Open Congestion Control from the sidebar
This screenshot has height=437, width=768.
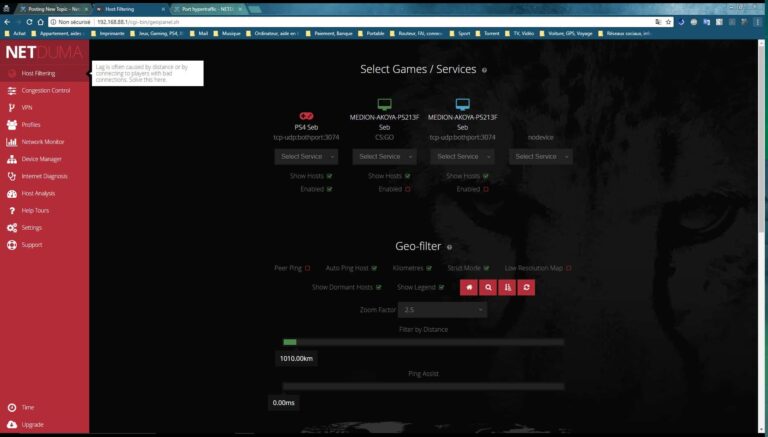[45, 90]
